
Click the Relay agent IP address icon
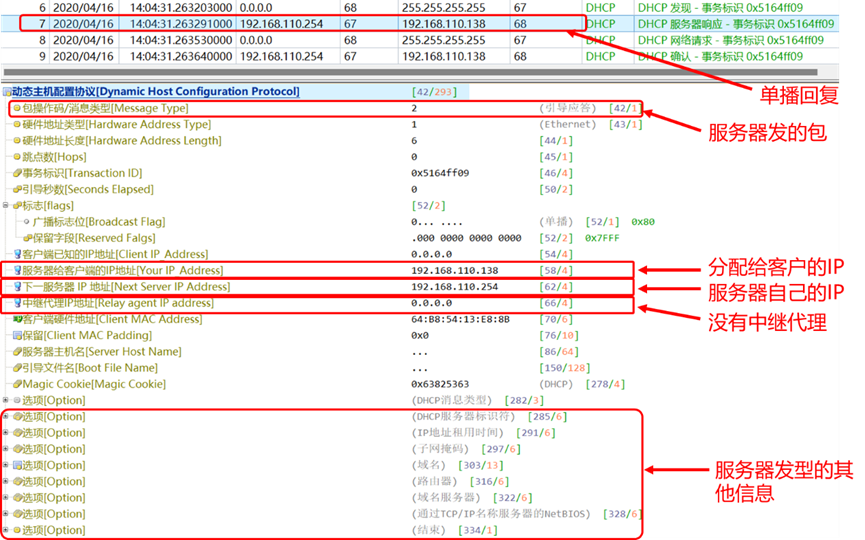coord(17,303)
